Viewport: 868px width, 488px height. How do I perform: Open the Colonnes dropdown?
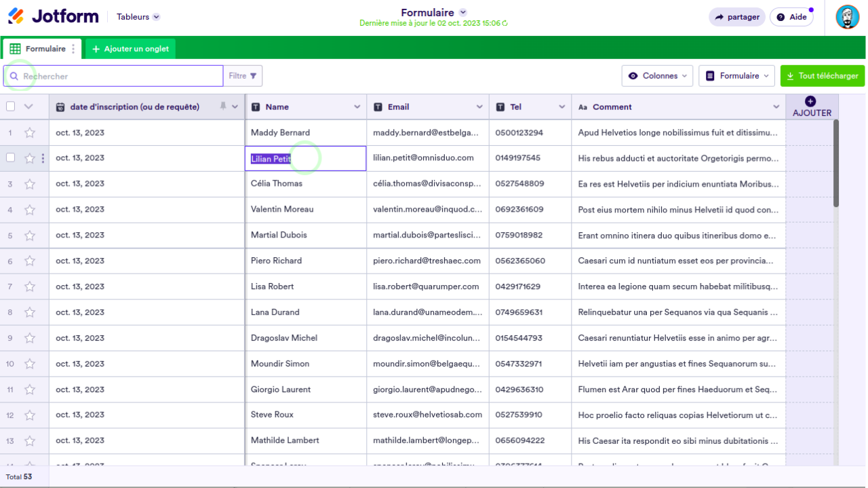(x=657, y=76)
